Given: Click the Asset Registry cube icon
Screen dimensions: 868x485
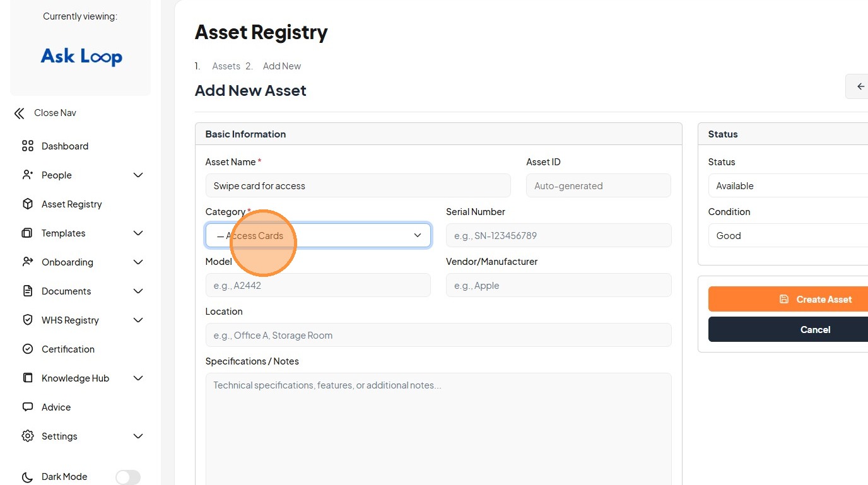Looking at the screenshot, I should point(27,204).
